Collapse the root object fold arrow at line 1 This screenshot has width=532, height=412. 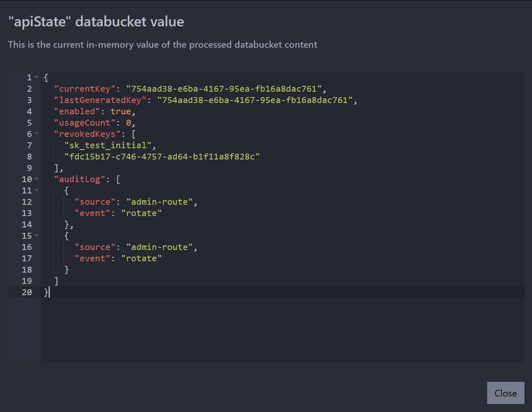36,77
